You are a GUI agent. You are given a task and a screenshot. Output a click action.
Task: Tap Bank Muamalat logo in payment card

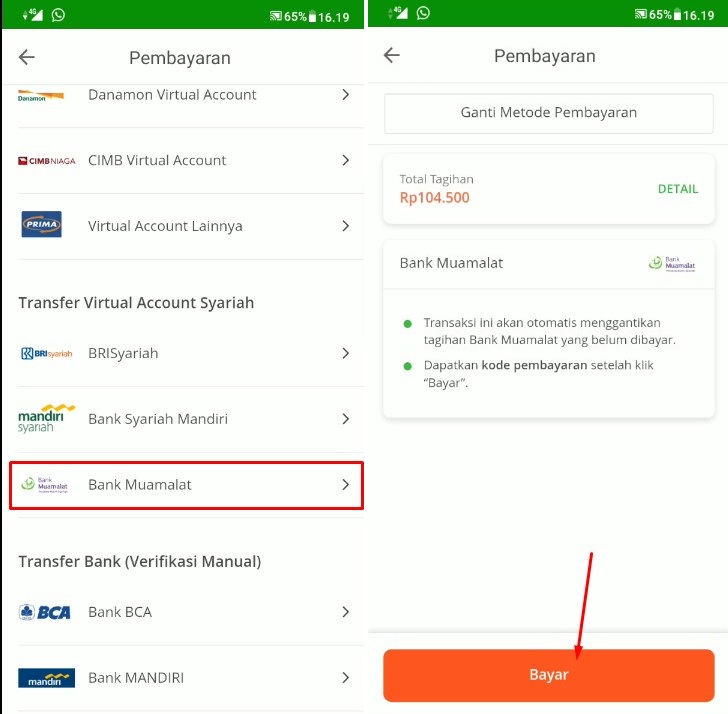pos(672,264)
